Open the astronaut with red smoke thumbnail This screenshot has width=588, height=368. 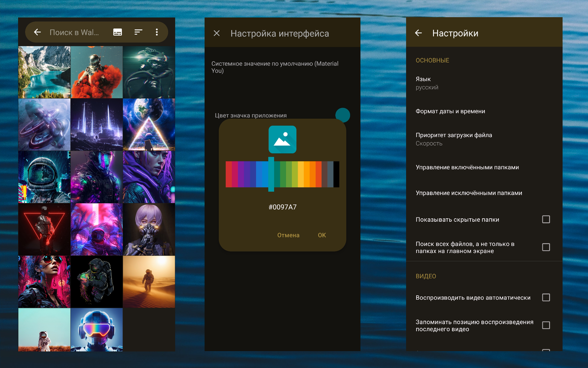97,72
